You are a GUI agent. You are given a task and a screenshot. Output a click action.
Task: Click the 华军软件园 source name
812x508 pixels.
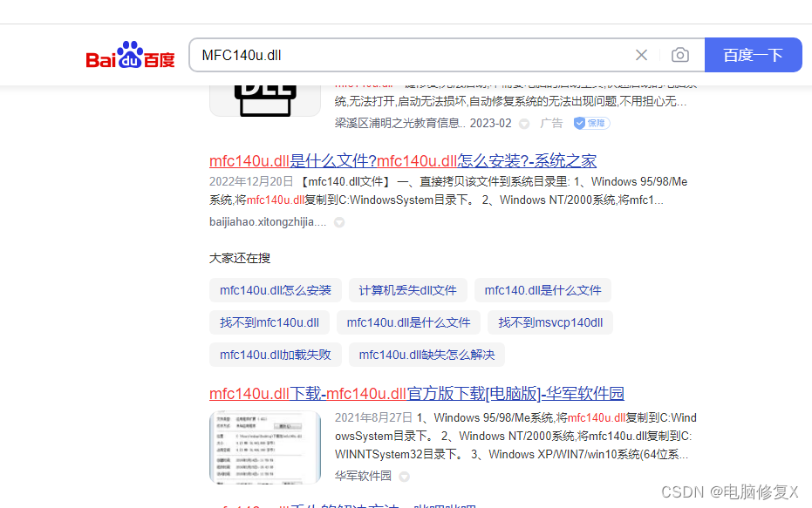363,476
